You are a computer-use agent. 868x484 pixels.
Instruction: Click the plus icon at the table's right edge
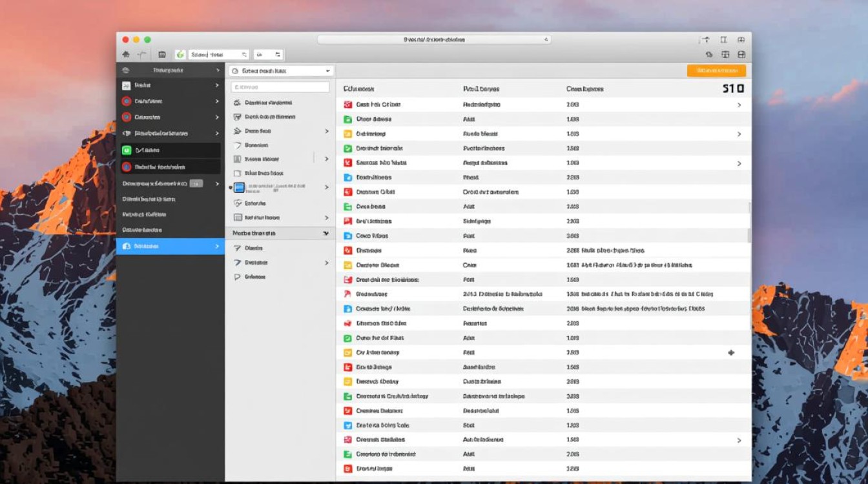[731, 353]
